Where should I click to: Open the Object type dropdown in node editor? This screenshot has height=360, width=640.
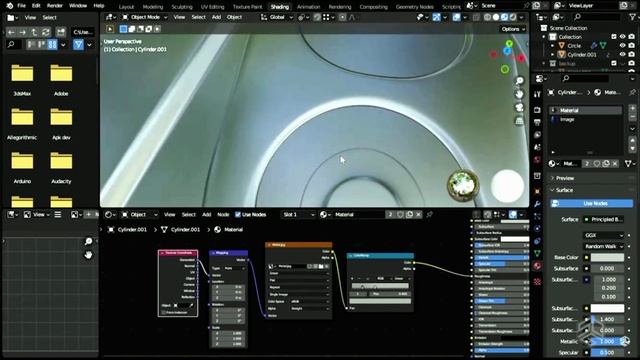coord(140,214)
